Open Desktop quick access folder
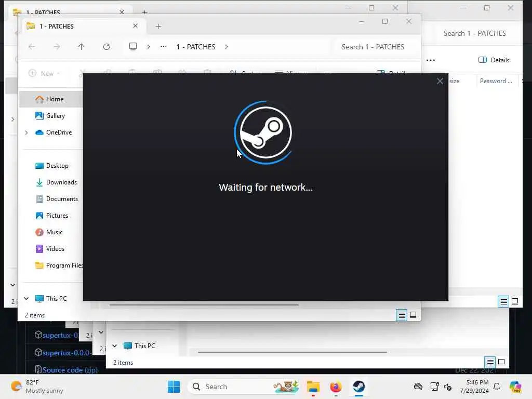Viewport: 532px width, 399px height. (x=51, y=166)
